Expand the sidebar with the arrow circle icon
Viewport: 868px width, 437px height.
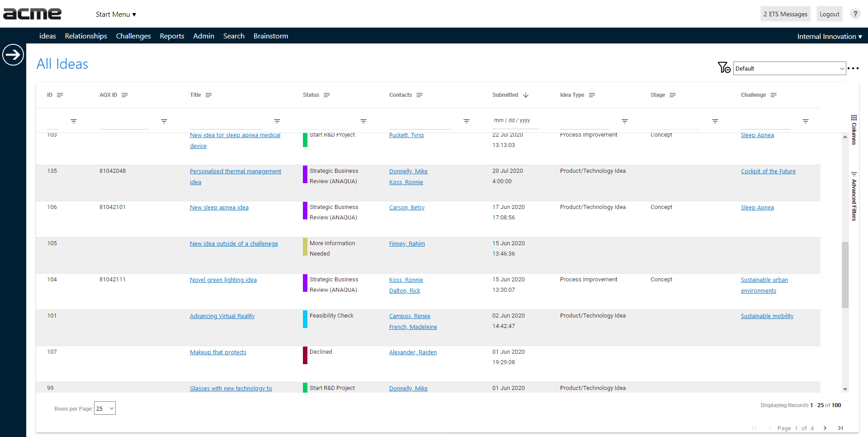13,55
